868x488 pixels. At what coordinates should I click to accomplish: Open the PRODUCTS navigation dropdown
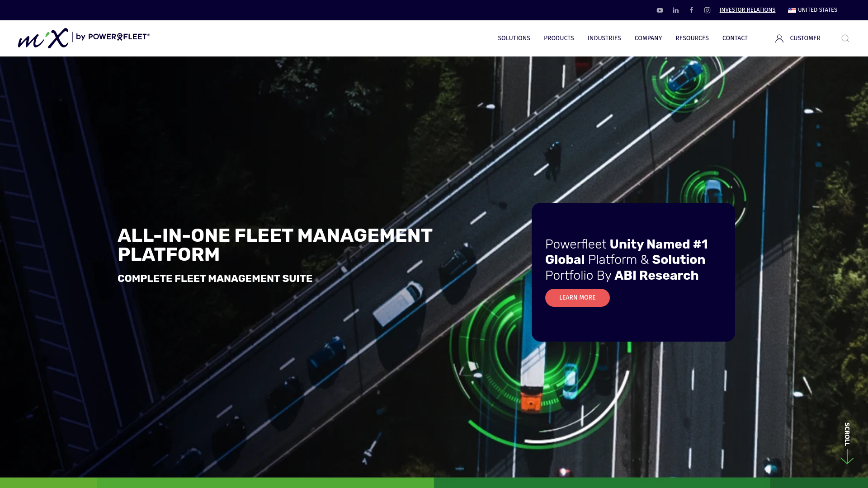pyautogui.click(x=559, y=38)
